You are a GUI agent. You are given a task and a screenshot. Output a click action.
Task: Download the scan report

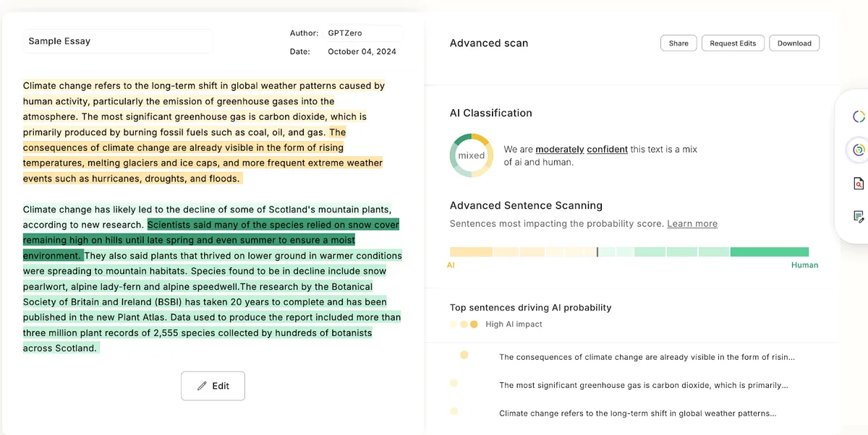(x=794, y=43)
